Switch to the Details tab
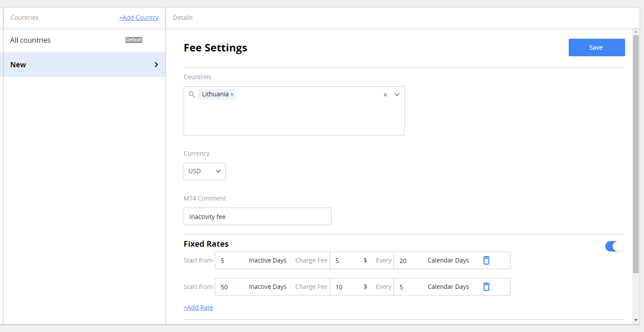The image size is (644, 332). tap(182, 17)
